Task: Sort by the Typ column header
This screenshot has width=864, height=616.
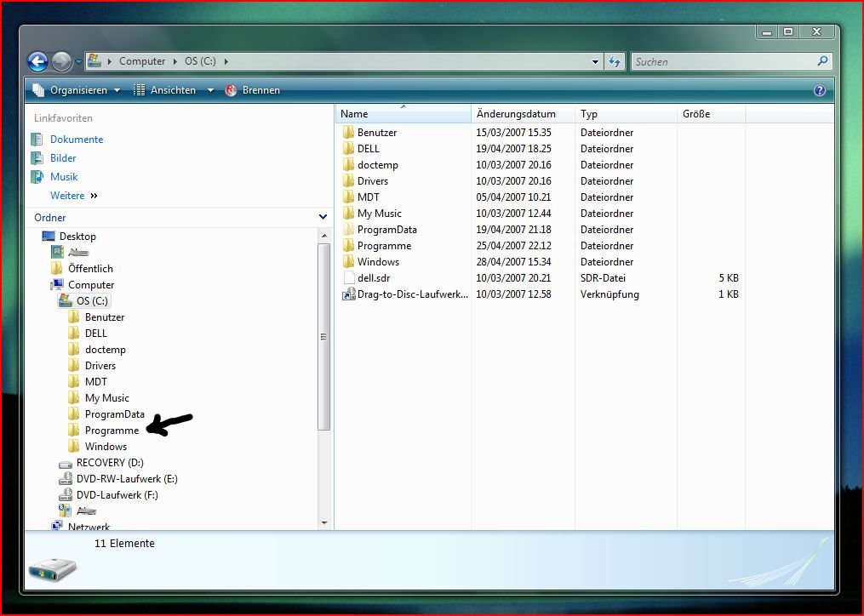Action: 626,114
